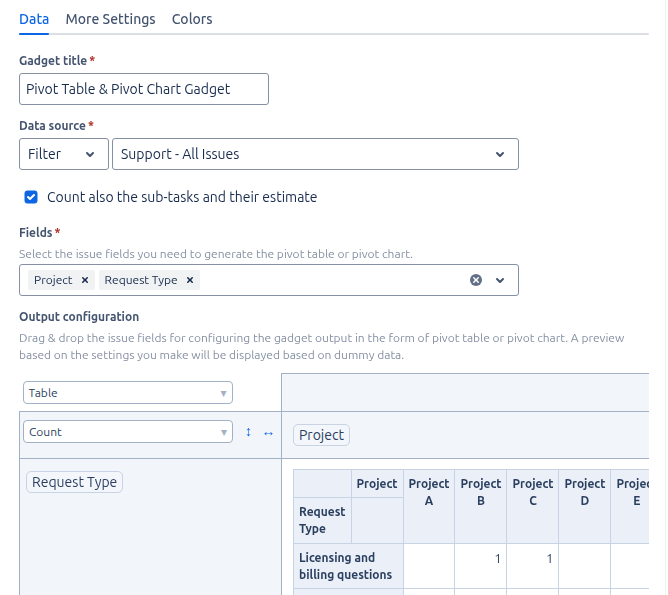Image resolution: width=668 pixels, height=595 pixels.
Task: Click the horizontal sort arrow icon
Action: (268, 434)
